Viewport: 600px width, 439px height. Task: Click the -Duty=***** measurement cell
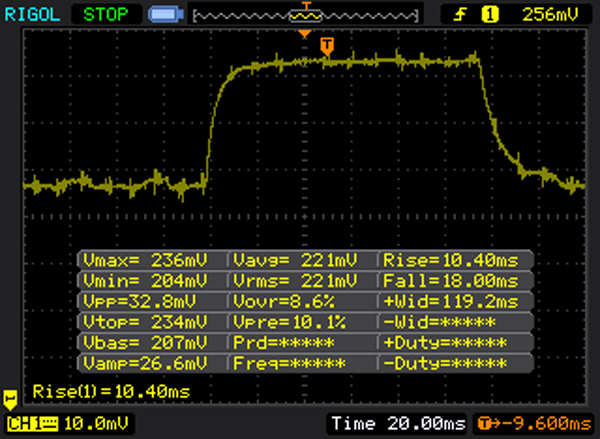coord(445,363)
